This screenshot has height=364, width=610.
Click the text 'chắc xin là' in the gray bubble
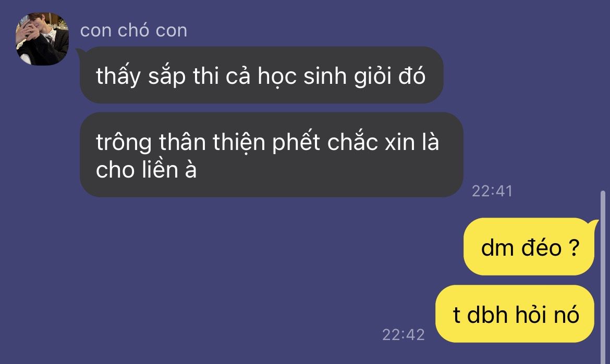coord(383,142)
